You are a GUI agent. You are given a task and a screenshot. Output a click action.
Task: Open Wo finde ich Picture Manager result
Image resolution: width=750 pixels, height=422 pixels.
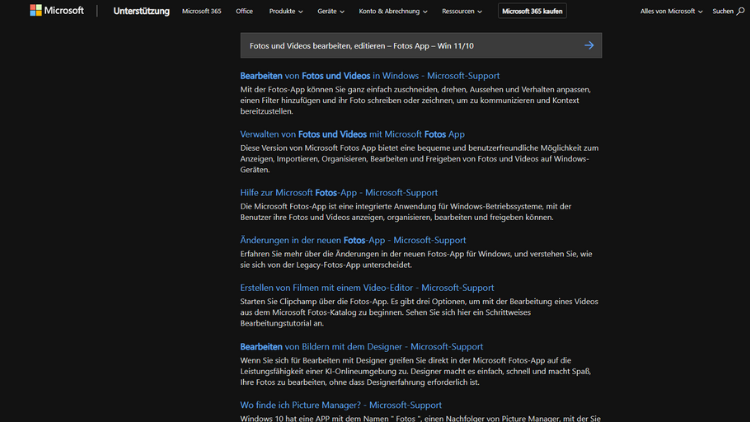[340, 405]
